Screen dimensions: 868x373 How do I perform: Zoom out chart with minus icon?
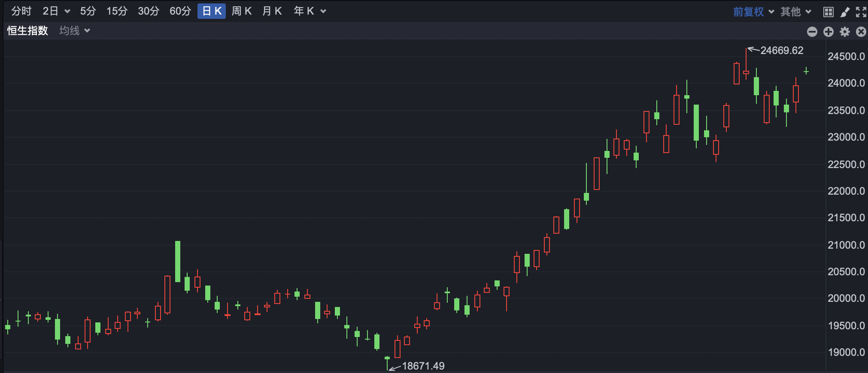pyautogui.click(x=812, y=32)
